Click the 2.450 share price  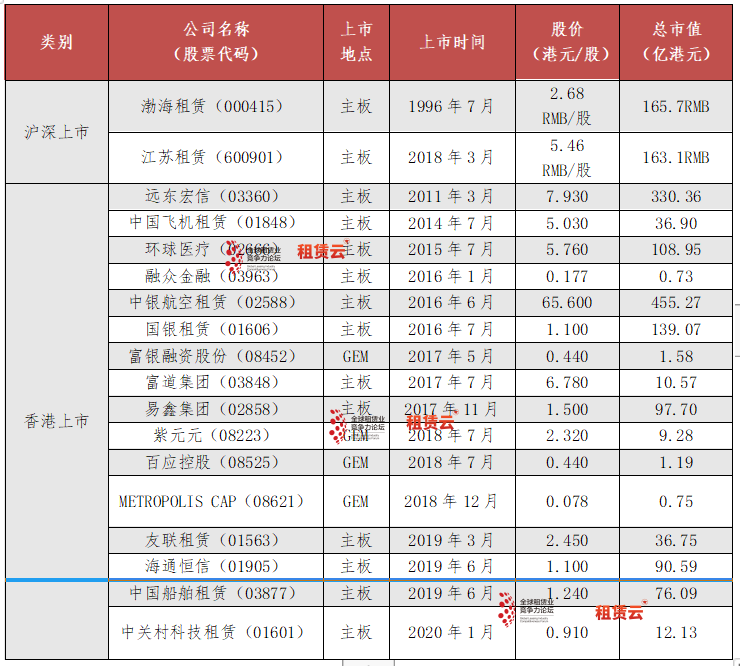[x=567, y=540]
